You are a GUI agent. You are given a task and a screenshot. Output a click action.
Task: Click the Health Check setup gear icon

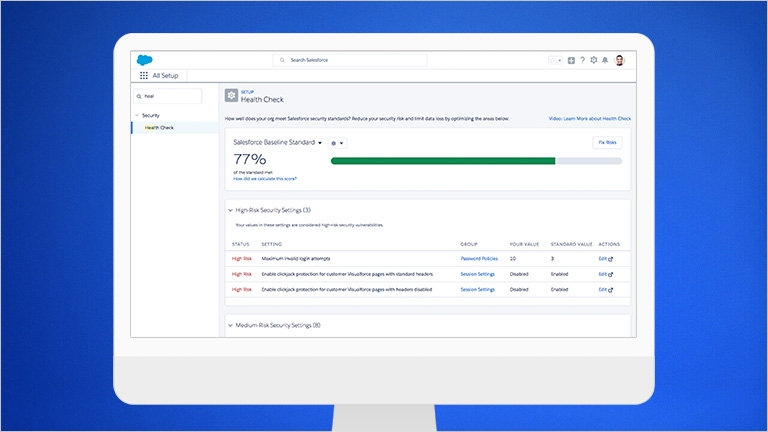[x=231, y=96]
